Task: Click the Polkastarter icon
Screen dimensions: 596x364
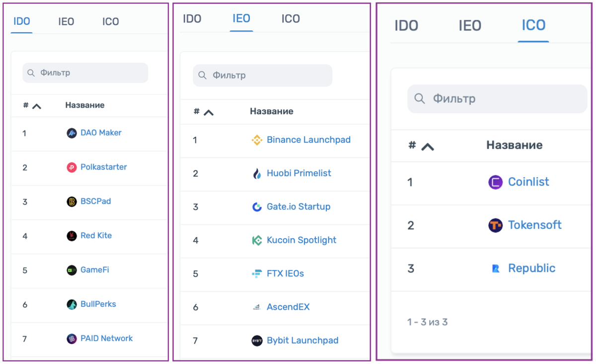Action: (x=71, y=167)
